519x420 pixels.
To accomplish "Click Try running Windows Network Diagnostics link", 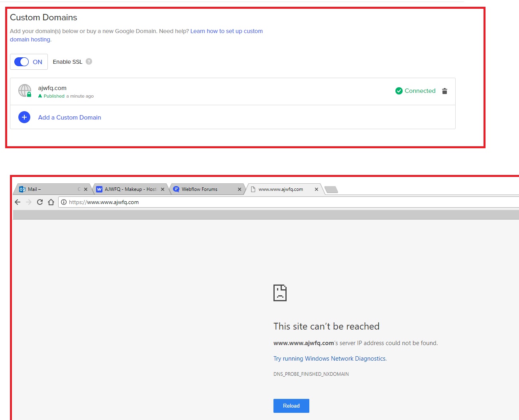I will pos(330,359).
